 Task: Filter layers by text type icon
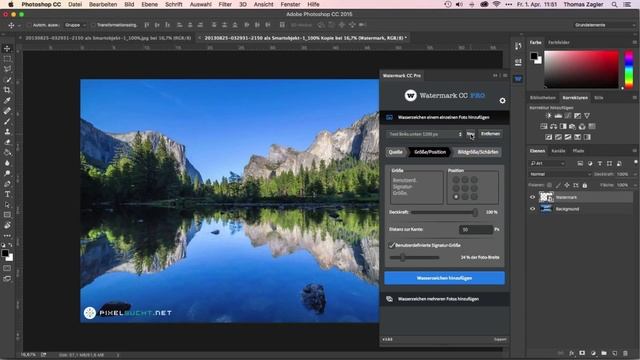[x=600, y=163]
